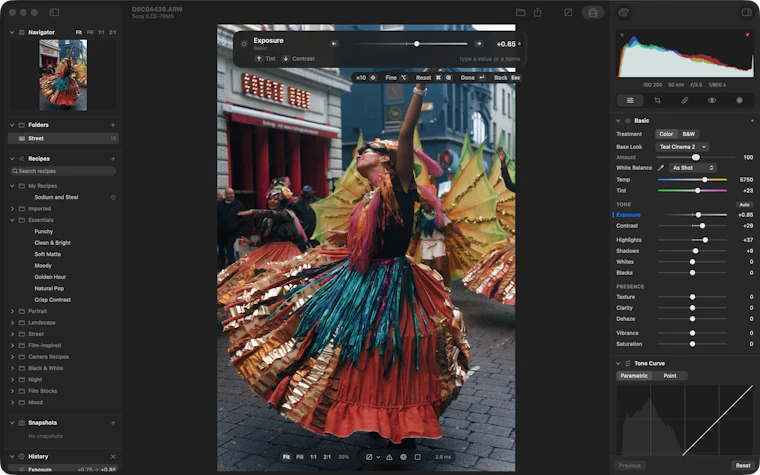760x475 pixels.
Task: Enable Fine adjustment mode
Action: (x=396, y=78)
